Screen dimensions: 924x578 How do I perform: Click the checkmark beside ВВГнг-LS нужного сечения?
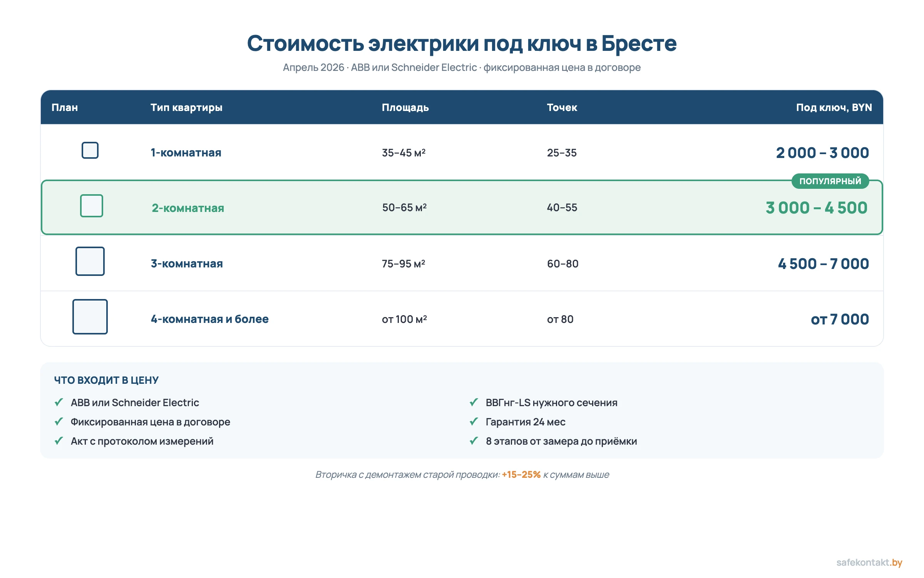click(474, 403)
